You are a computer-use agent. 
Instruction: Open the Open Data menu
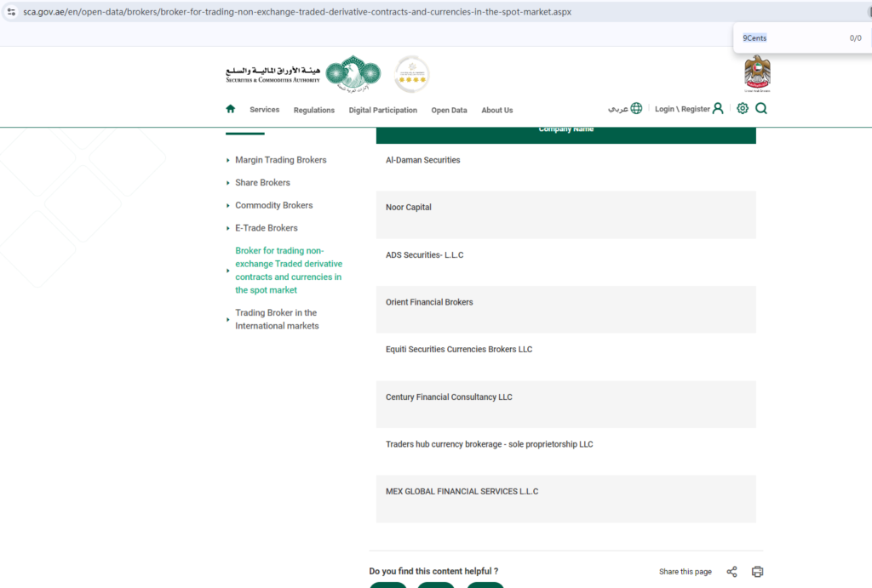coord(449,110)
